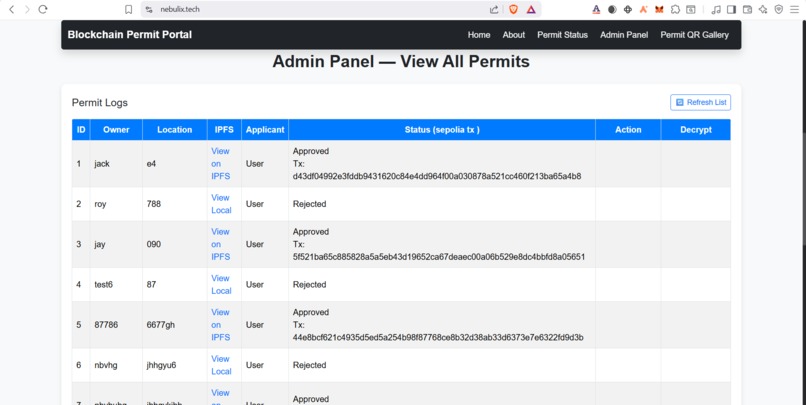The width and height of the screenshot is (806, 405).
Task: Open site settings icon beside nebulix.tech
Action: pos(149,9)
